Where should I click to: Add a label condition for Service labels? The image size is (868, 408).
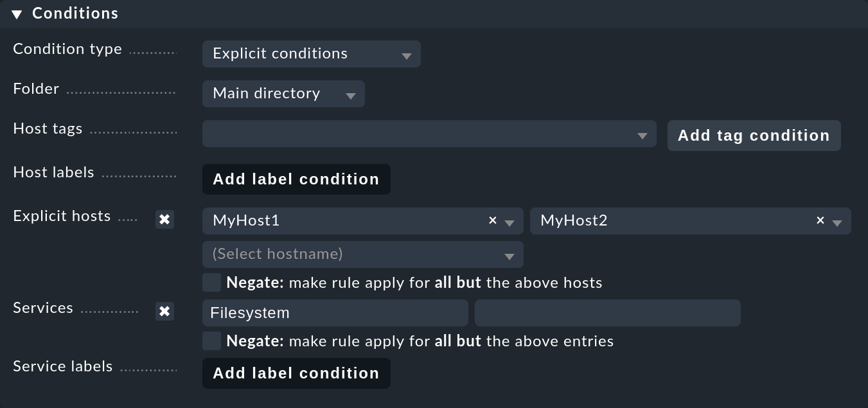point(296,373)
